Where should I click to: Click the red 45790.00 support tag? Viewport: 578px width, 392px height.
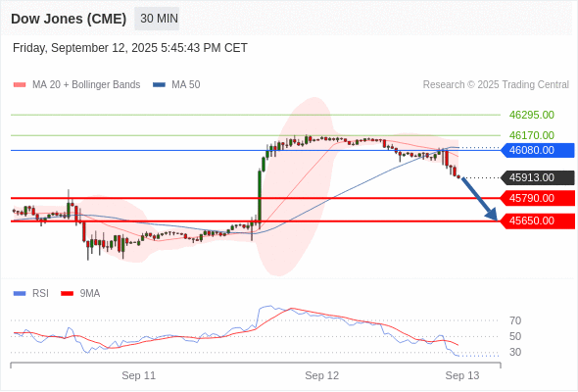pyautogui.click(x=538, y=198)
